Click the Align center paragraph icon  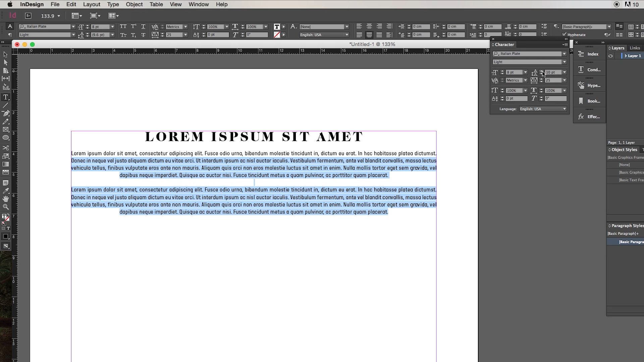pyautogui.click(x=369, y=26)
